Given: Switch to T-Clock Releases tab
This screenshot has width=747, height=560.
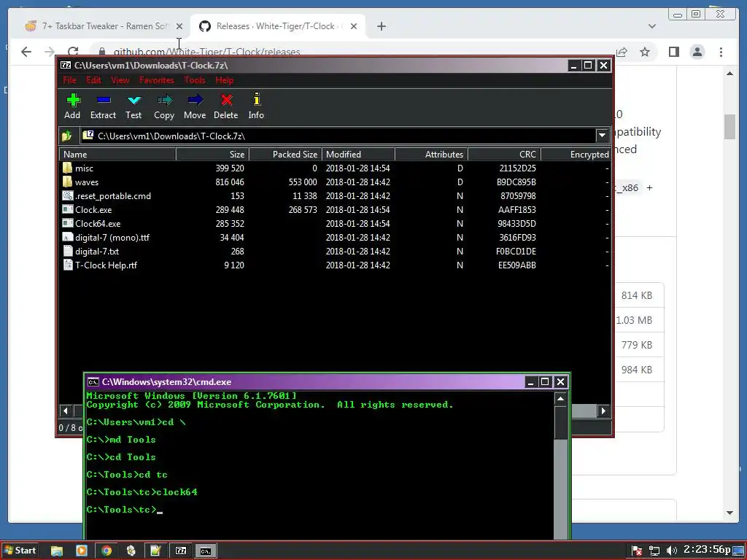Looking at the screenshot, I should (x=276, y=26).
